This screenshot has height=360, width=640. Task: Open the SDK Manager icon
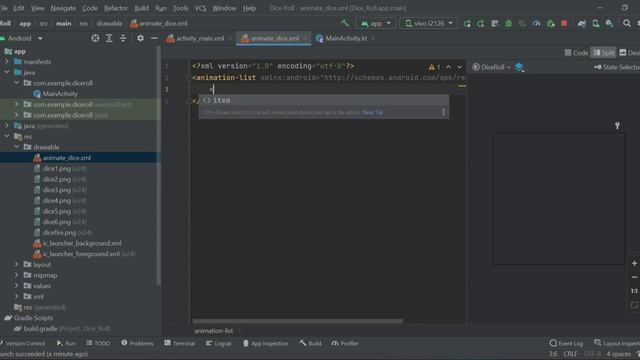coord(609,24)
